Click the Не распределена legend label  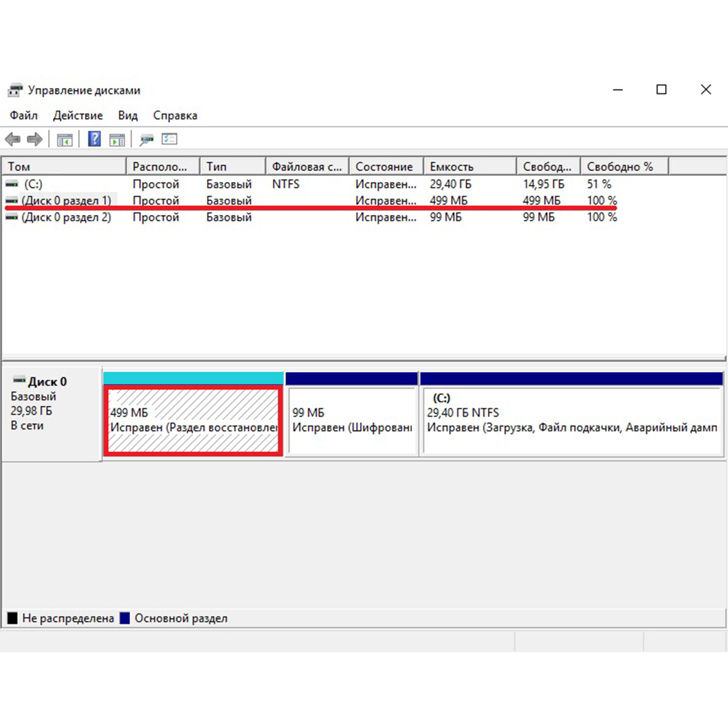[68, 618]
